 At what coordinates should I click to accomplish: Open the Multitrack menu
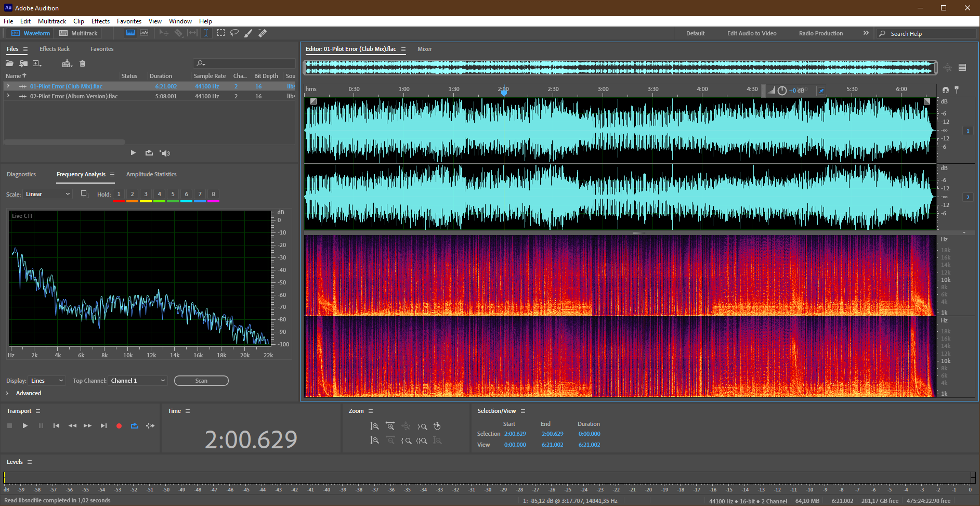(x=52, y=21)
